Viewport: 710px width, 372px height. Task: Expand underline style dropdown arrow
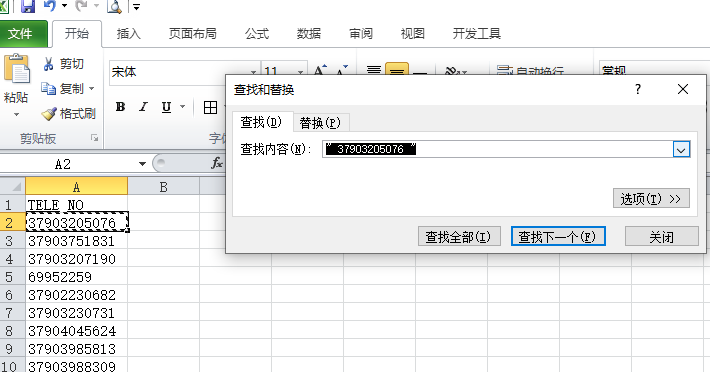tap(182, 107)
